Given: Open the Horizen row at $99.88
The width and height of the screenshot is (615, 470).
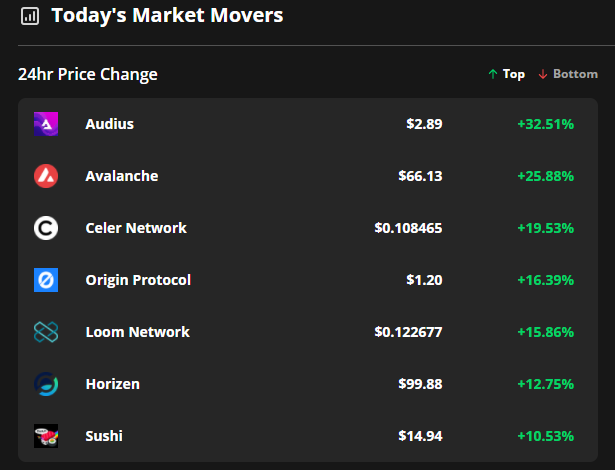Looking at the screenshot, I should pos(308,384).
